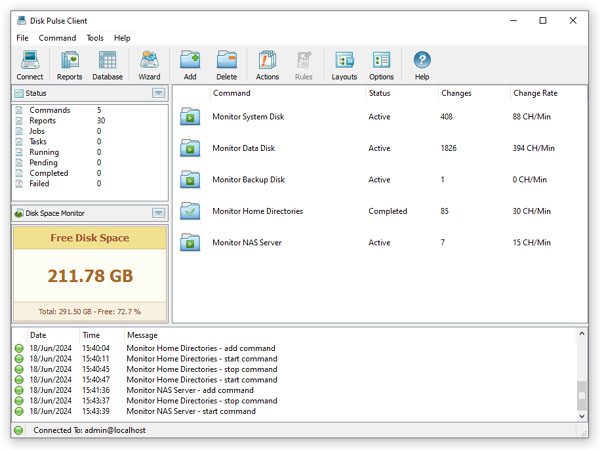Click the 'Total: 291.50 GB - Free: 72.7 %' text
This screenshot has width=600, height=450.
tap(90, 311)
